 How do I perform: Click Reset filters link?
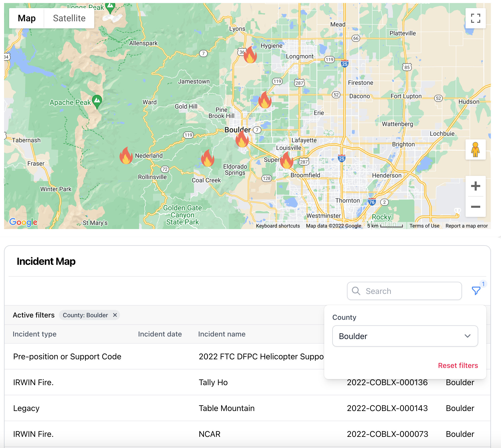(458, 365)
